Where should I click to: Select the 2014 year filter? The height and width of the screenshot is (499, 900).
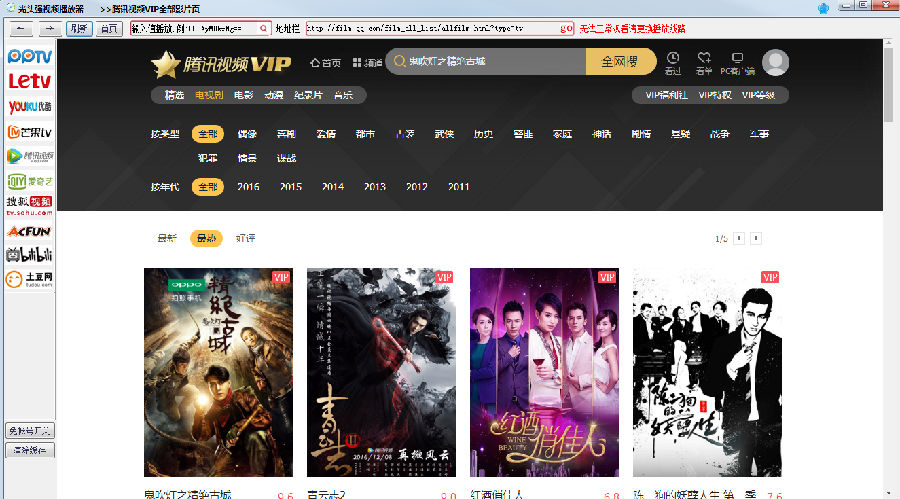tap(332, 187)
